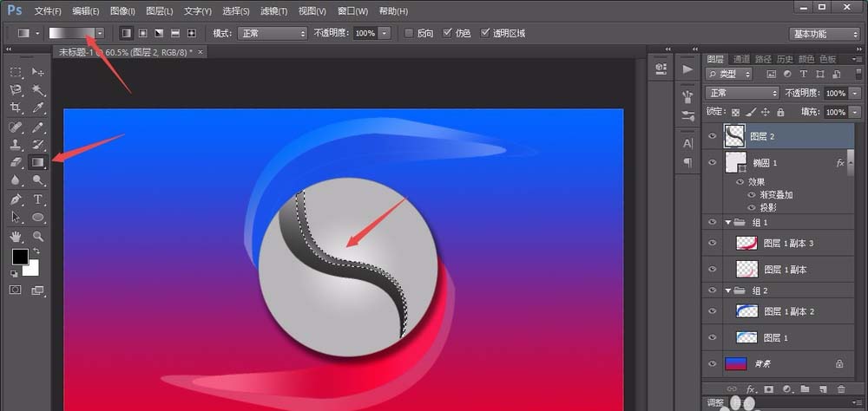Open the gradient preset picker arrow
Image resolution: width=868 pixels, height=411 pixels.
point(101,33)
